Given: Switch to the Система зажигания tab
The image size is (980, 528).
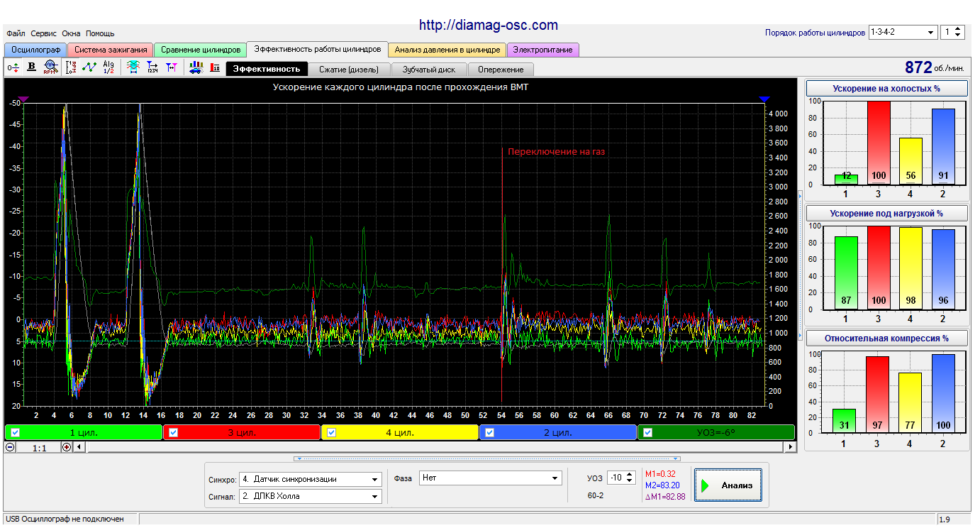Looking at the screenshot, I should coord(111,50).
